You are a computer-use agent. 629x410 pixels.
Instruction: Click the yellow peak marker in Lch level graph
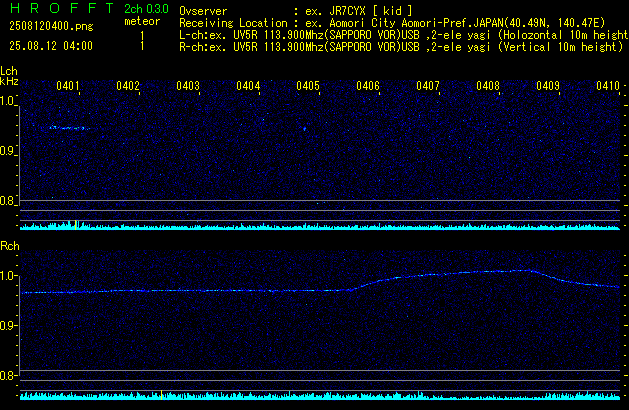75,225
